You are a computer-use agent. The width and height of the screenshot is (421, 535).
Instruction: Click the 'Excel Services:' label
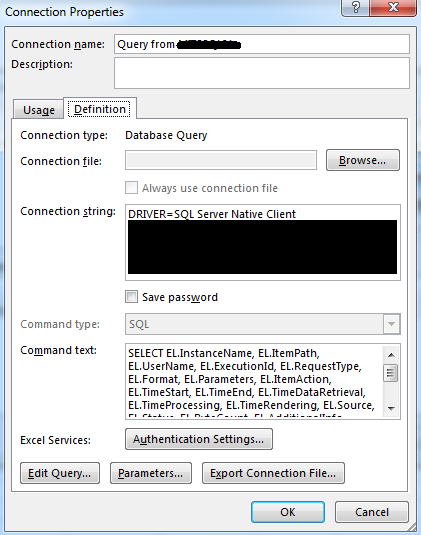[x=56, y=440]
